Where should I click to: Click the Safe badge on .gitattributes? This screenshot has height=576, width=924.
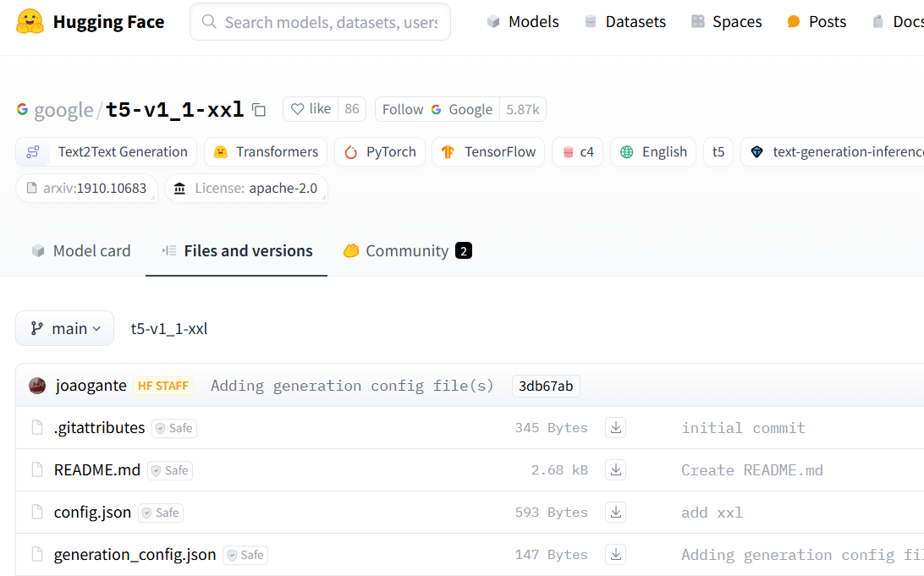pyautogui.click(x=174, y=428)
